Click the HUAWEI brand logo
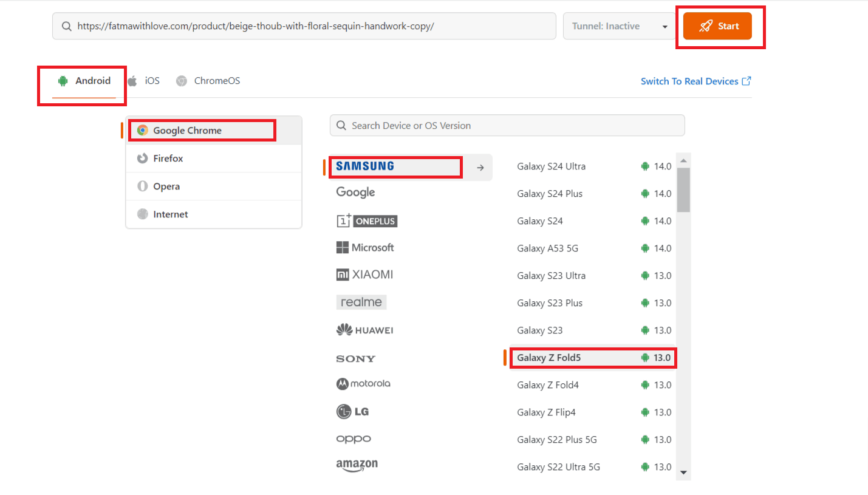This screenshot has width=868, height=495. pyautogui.click(x=364, y=329)
